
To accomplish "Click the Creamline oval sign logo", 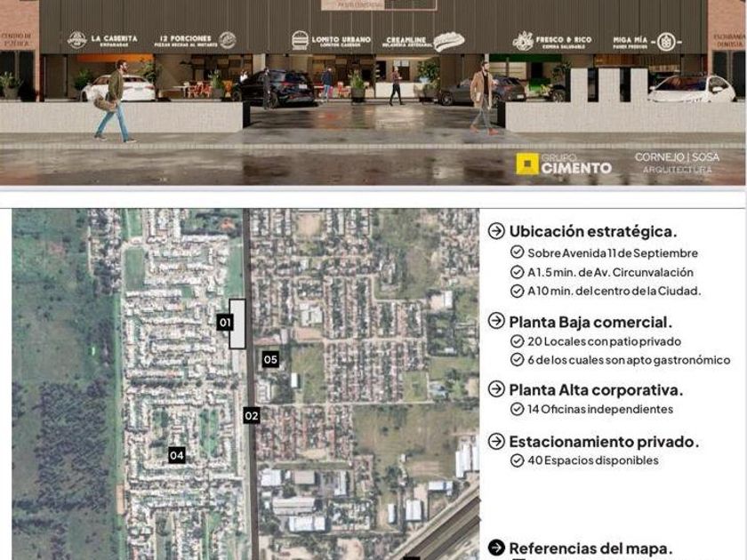I will pos(449,42).
